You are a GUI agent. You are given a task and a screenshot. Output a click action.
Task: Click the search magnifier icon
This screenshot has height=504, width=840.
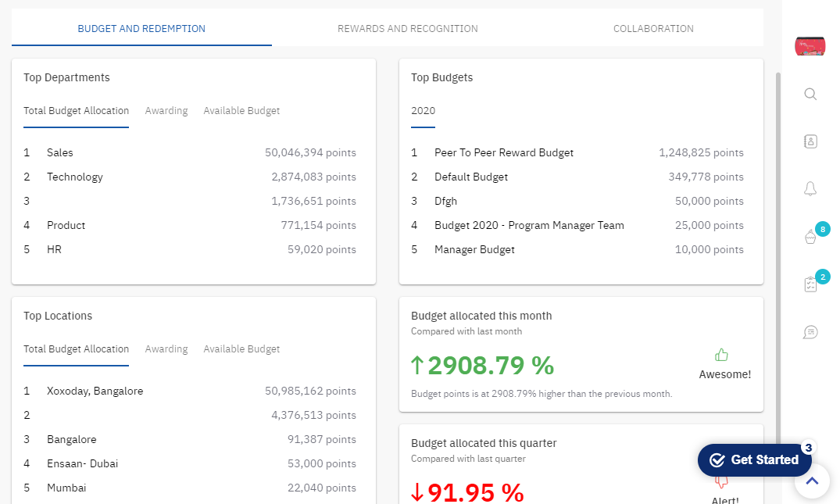click(810, 95)
